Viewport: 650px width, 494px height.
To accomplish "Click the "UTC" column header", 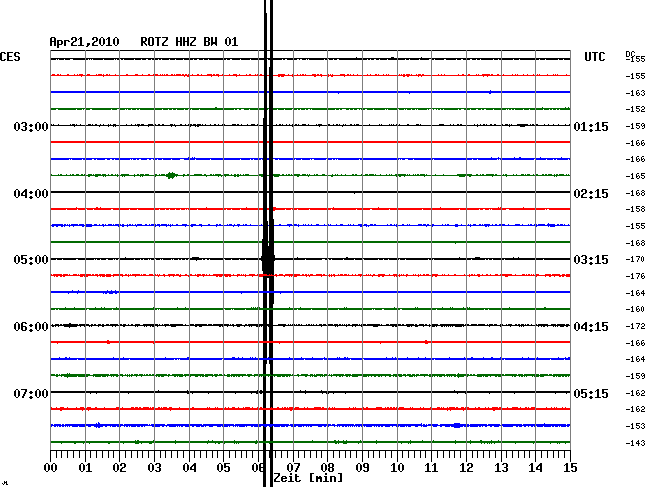I will click(595, 57).
